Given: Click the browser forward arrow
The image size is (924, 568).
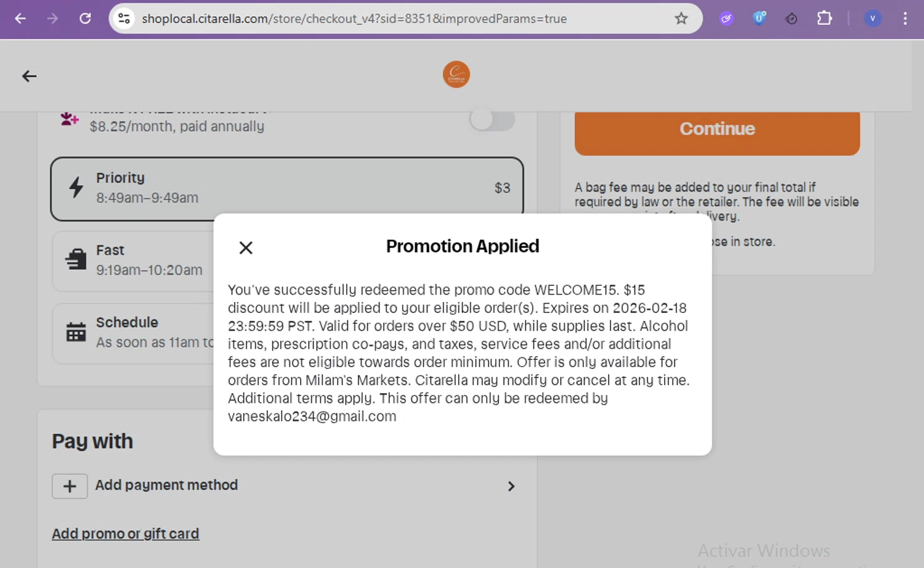Looking at the screenshot, I should coord(53,18).
